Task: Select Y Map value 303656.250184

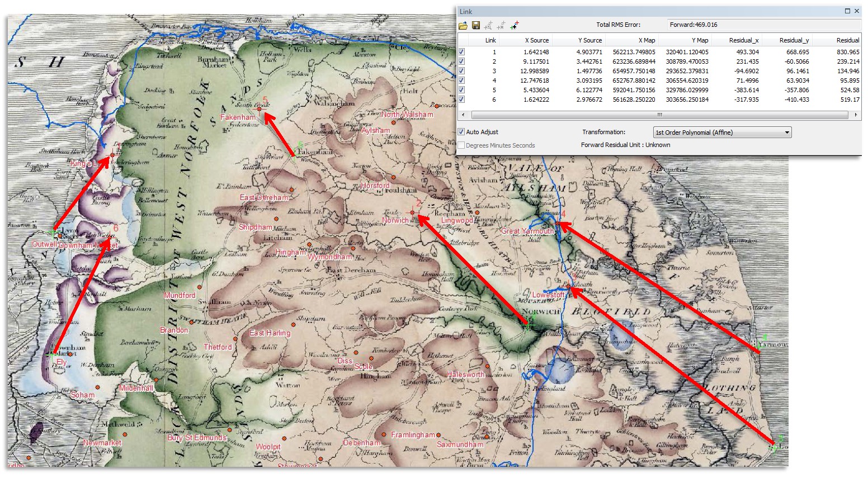Action: point(687,100)
